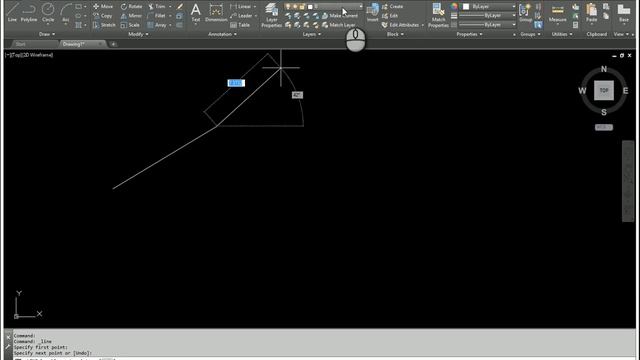Open the Measure utility
This screenshot has height=360, width=640.
coord(558,12)
